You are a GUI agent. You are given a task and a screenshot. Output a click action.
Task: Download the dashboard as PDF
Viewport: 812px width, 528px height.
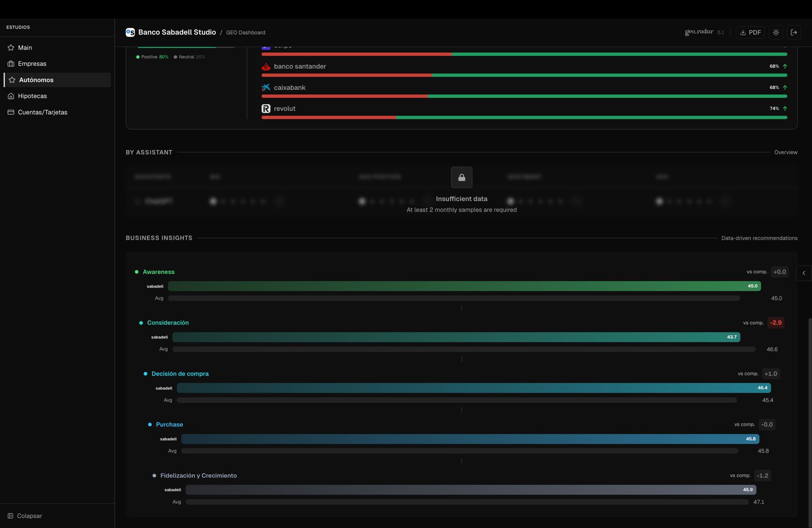tap(750, 32)
